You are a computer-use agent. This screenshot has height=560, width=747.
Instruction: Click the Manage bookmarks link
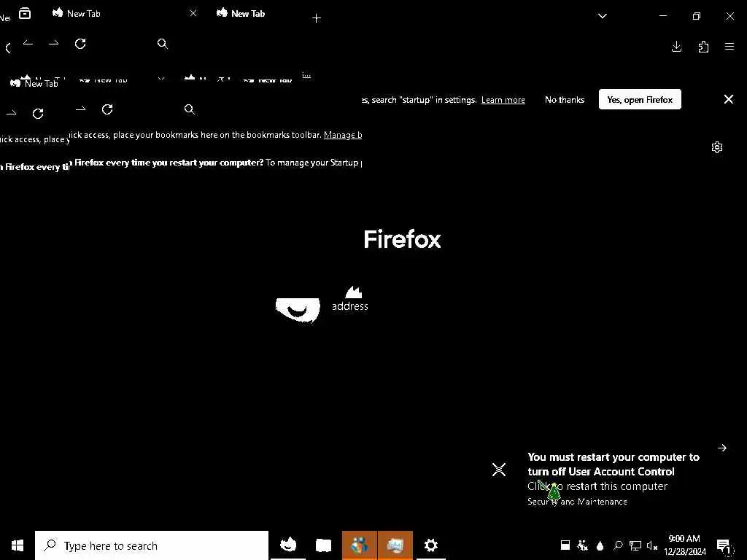pos(343,135)
